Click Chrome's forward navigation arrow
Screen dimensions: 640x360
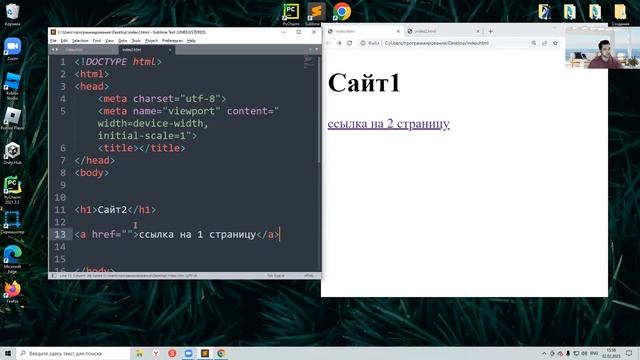(339, 43)
